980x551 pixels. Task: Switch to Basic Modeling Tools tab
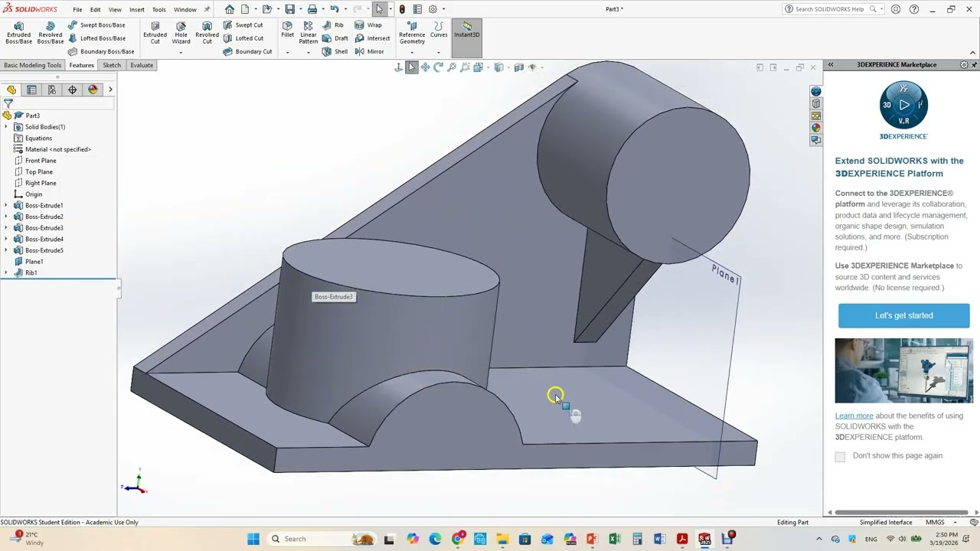[x=32, y=65]
